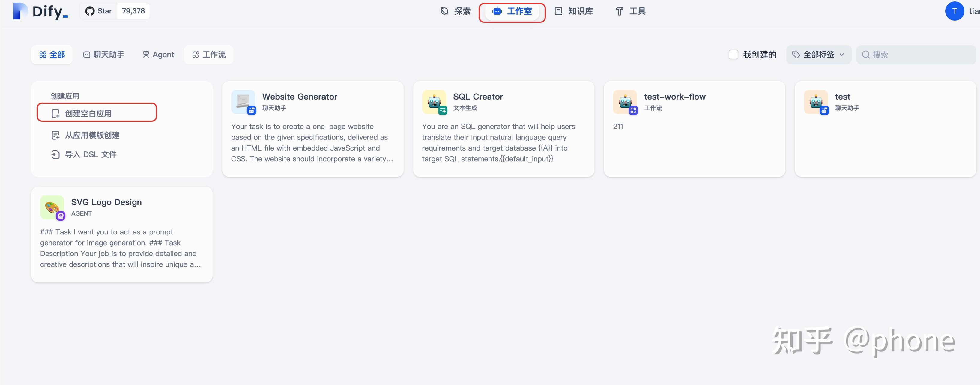This screenshot has width=980, height=385.
Task: Click the DSL import icon
Action: (x=55, y=154)
